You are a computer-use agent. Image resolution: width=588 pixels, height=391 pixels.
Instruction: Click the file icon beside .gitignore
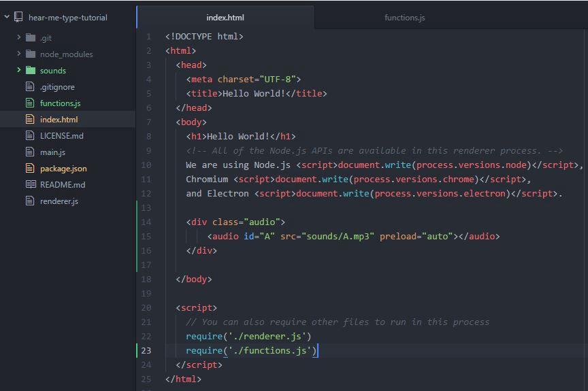(x=30, y=86)
